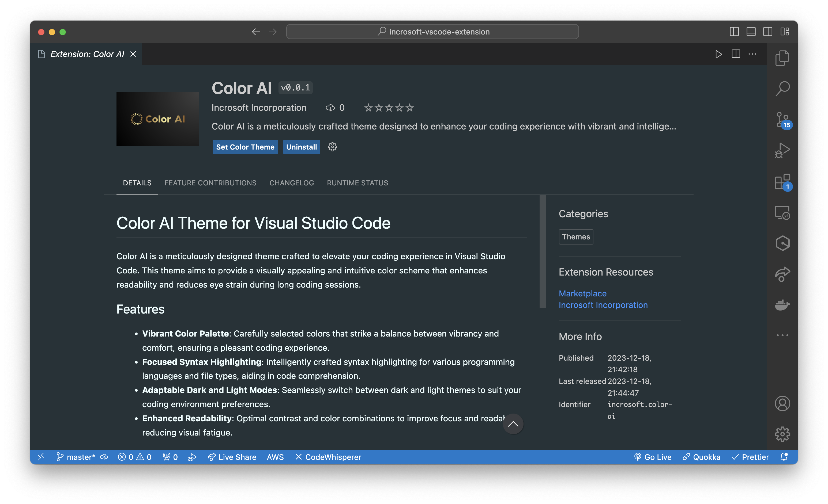This screenshot has height=504, width=828.
Task: Click the scroll-to-top arrow button
Action: [513, 424]
